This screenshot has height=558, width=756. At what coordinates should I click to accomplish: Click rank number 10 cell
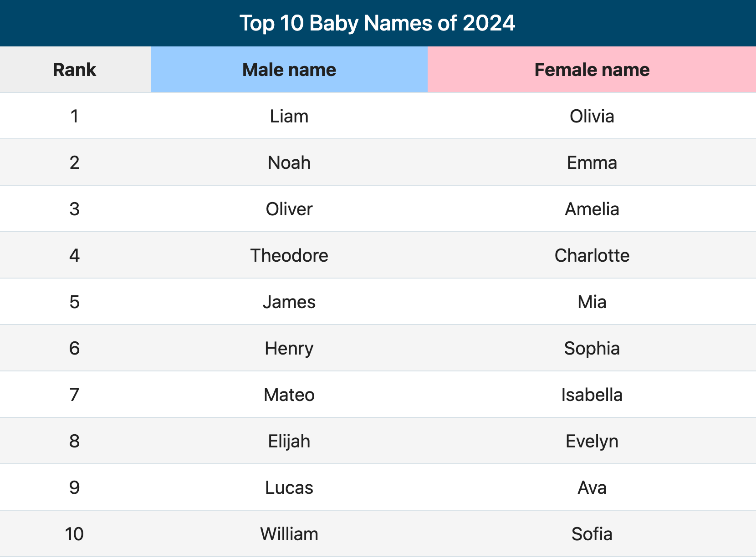(75, 534)
